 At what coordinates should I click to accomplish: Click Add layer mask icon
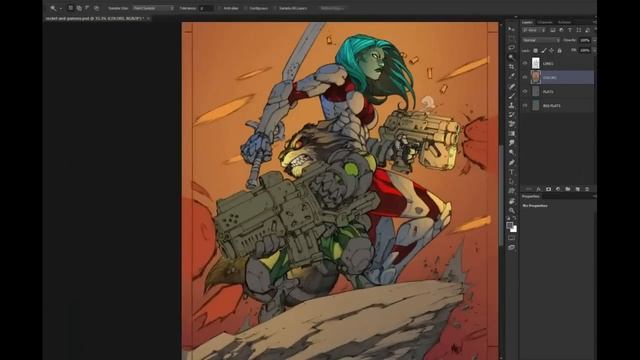(x=548, y=189)
